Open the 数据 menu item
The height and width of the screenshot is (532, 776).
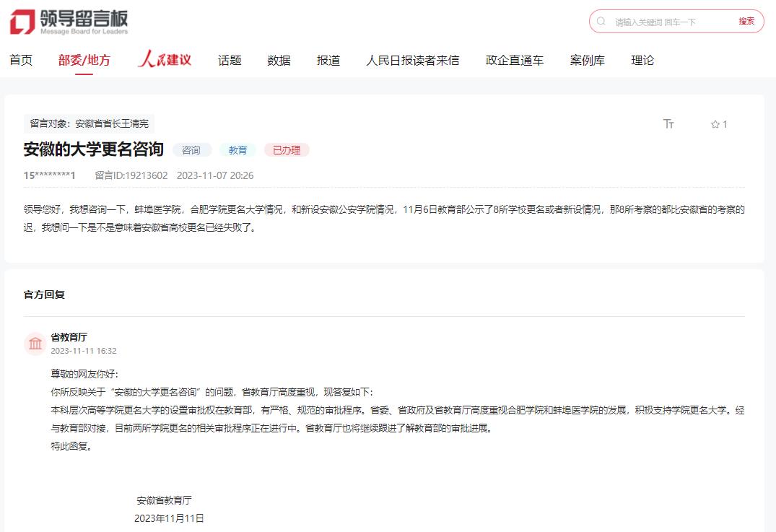pyautogui.click(x=279, y=61)
